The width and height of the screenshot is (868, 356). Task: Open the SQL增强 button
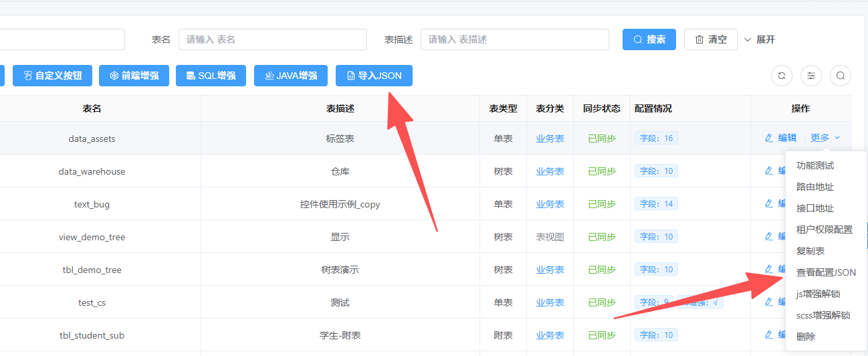pyautogui.click(x=211, y=76)
